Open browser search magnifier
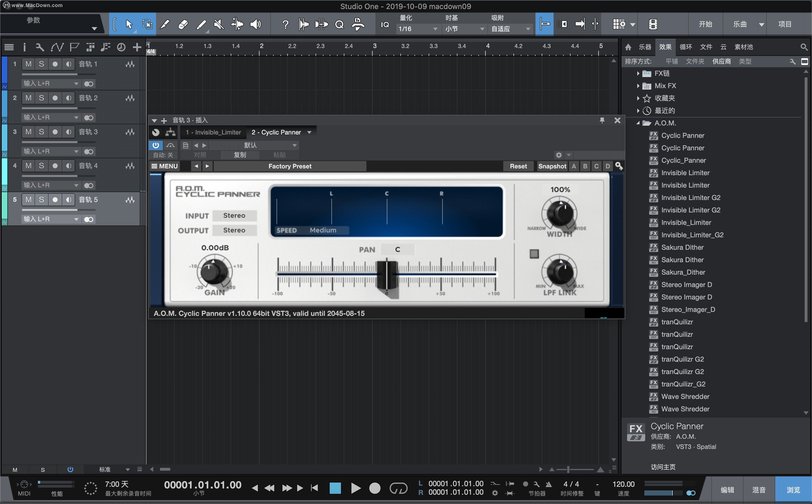Image resolution: width=812 pixels, height=504 pixels. tap(804, 47)
